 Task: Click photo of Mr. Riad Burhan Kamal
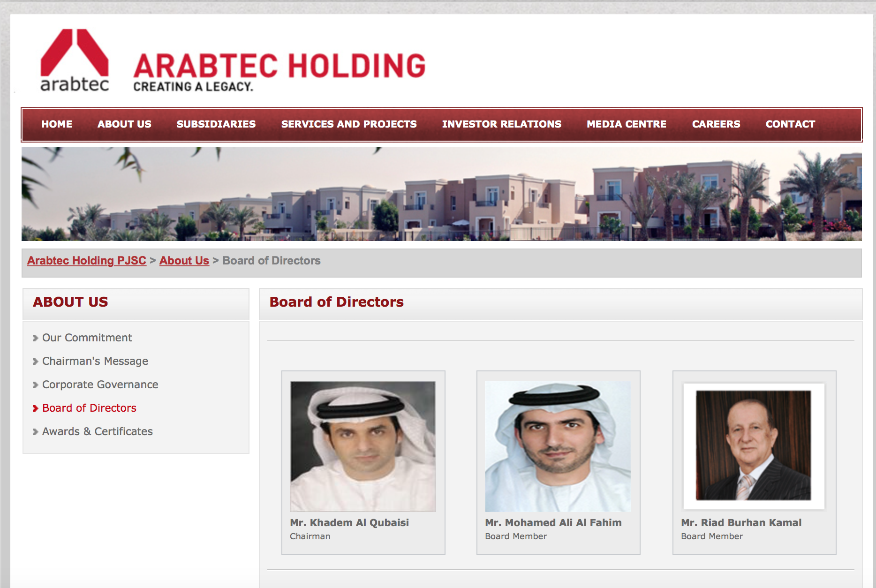click(x=754, y=446)
